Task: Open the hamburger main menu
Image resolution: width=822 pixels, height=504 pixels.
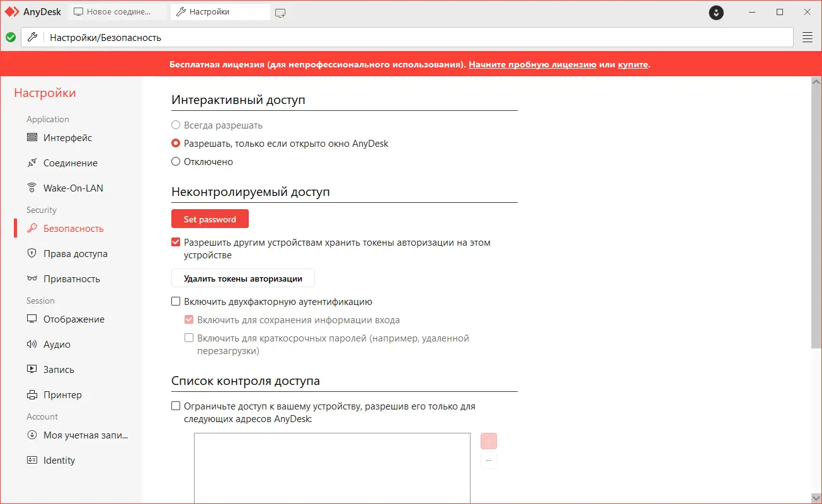Action: tap(808, 37)
